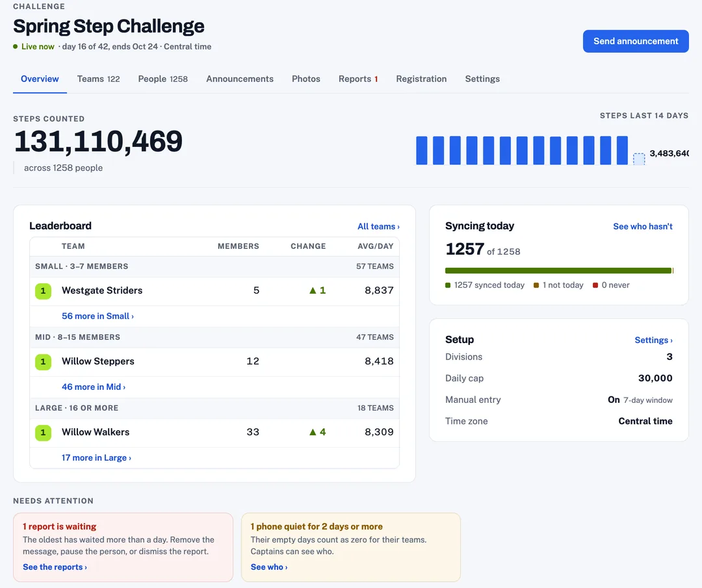This screenshot has height=588, width=702.
Task: Open the Settings tab
Action: (482, 79)
